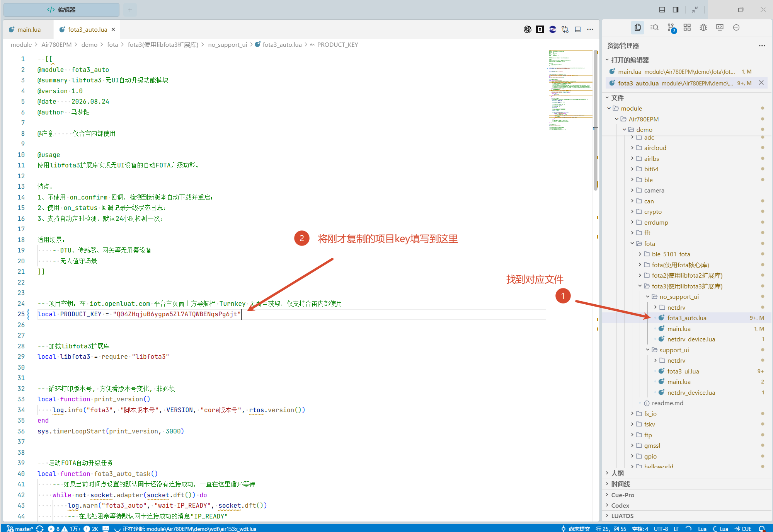
Task: Click the compare changes icon in editor toolbar
Action: [x=565, y=29]
